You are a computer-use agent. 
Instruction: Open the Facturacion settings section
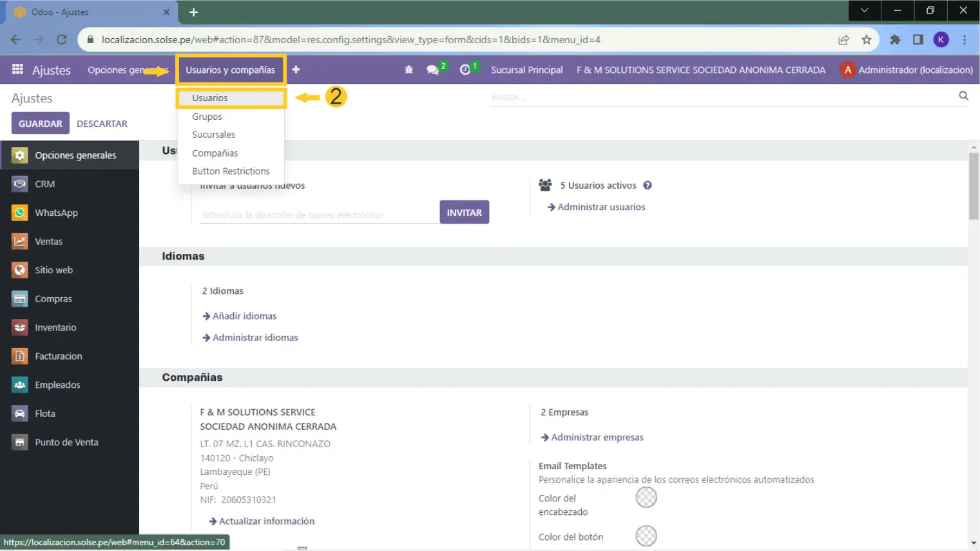coord(70,356)
